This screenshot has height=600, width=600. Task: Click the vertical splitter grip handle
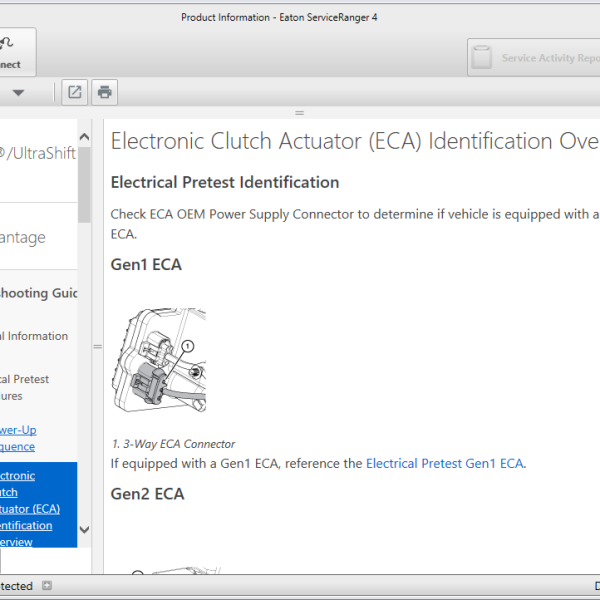click(x=97, y=346)
